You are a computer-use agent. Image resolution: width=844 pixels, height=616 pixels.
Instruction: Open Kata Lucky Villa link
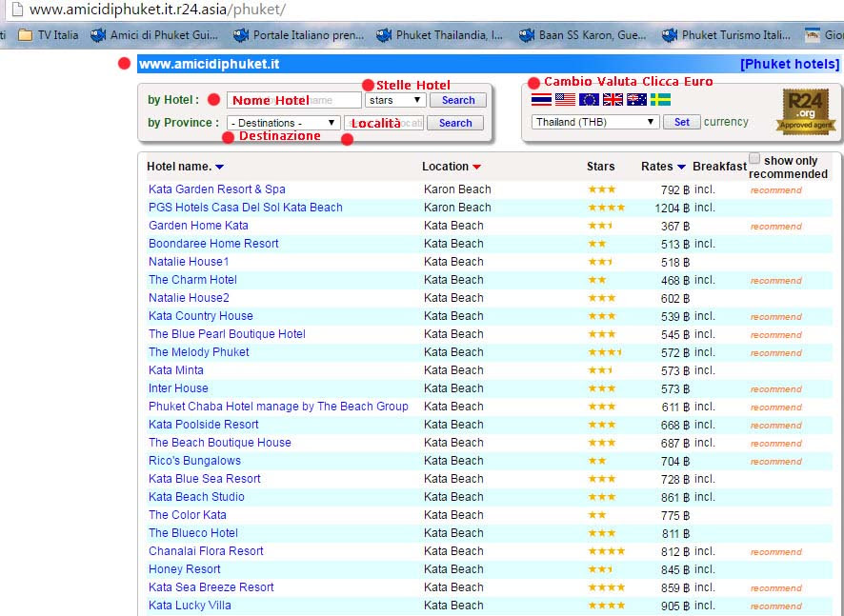(x=190, y=606)
